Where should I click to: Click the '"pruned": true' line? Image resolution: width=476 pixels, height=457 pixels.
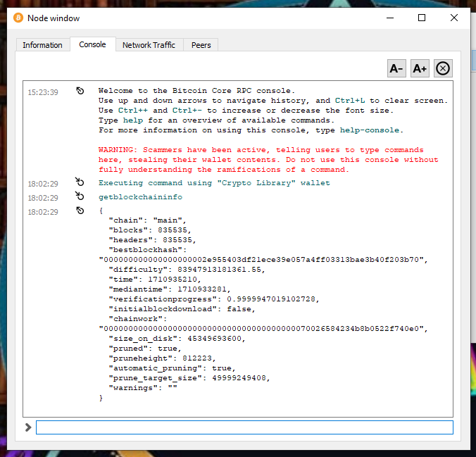pos(145,349)
